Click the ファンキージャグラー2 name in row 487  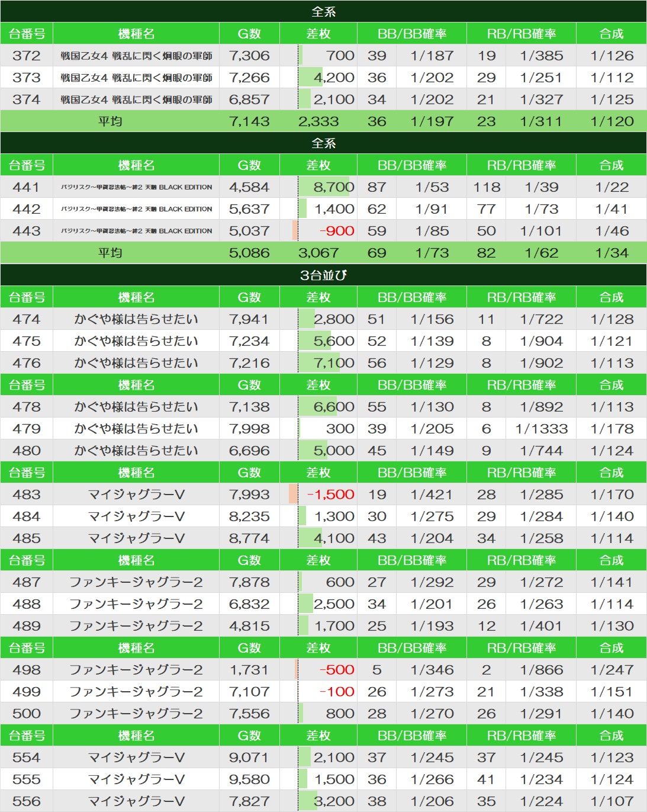tap(136, 582)
